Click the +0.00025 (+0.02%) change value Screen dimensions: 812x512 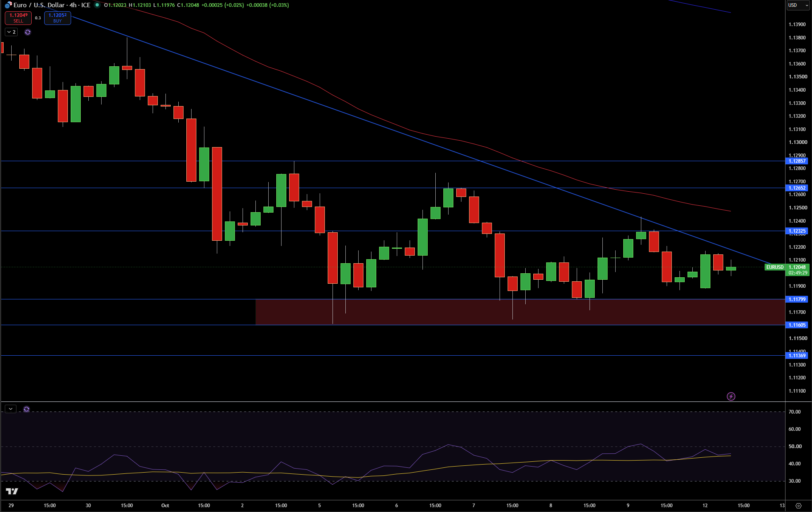(x=222, y=5)
